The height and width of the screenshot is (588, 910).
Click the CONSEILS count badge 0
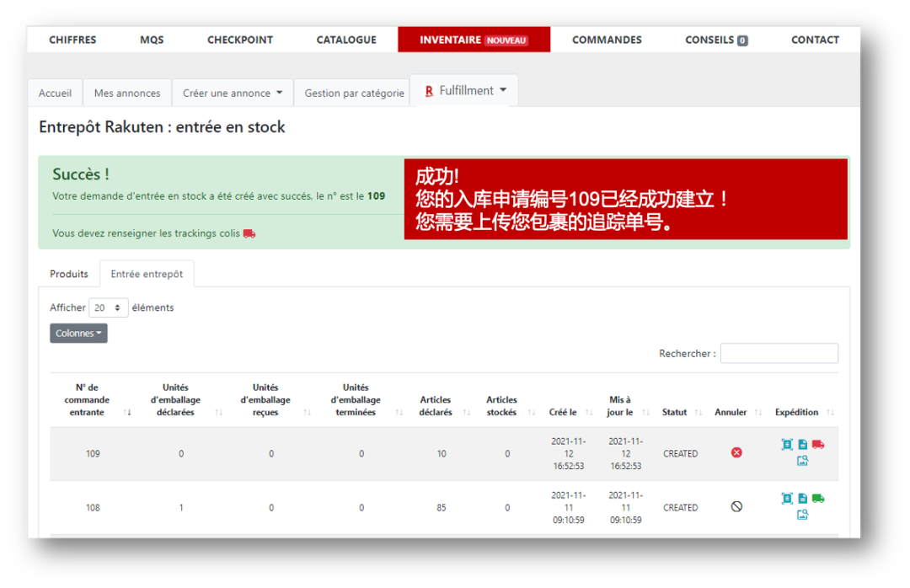[x=742, y=40]
